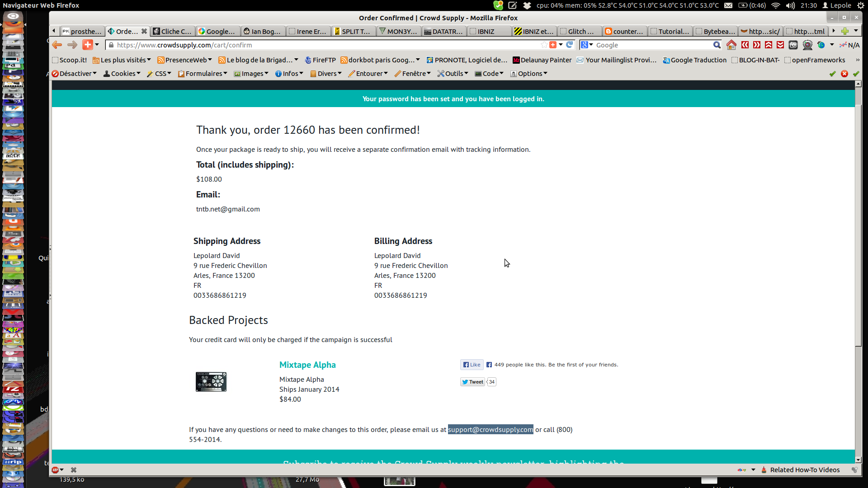Click the Tweet button
The height and width of the screenshot is (488, 868).
pyautogui.click(x=472, y=382)
